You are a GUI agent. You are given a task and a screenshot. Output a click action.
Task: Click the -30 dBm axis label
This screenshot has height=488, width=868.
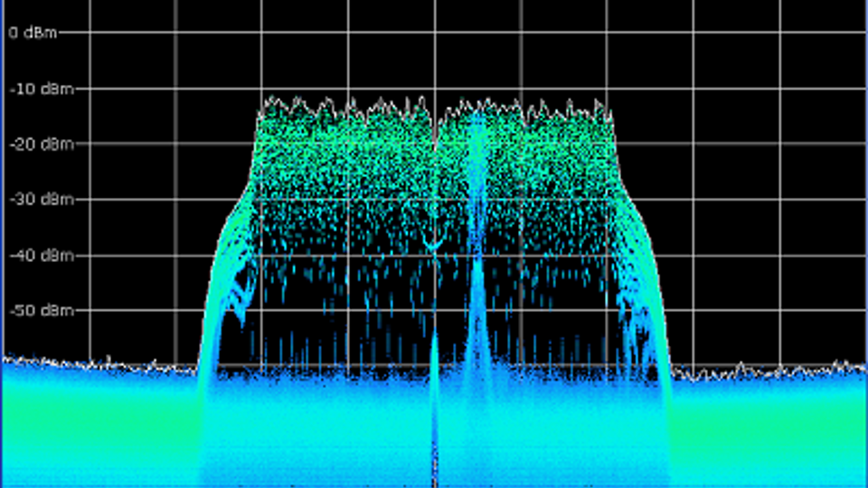tap(29, 200)
